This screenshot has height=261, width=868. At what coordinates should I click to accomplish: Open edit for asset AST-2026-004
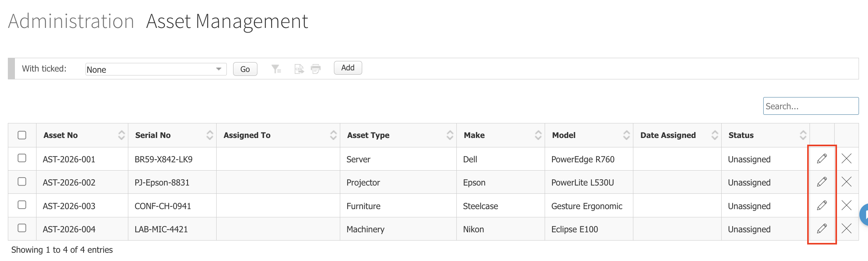(822, 228)
